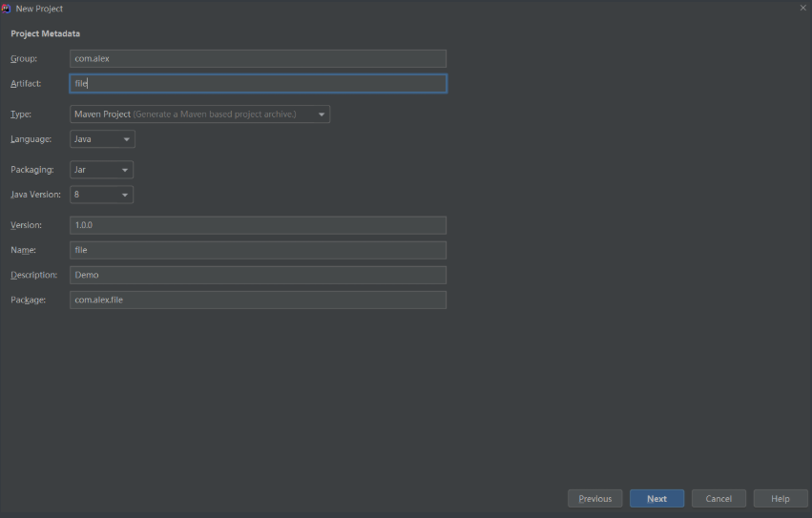This screenshot has height=518, width=812.
Task: Click the Type label
Action: pos(21,114)
